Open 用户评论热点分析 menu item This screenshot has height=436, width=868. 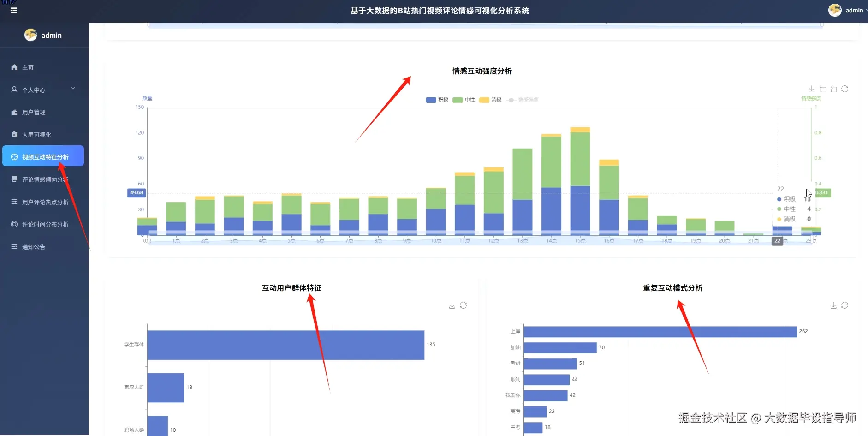tap(44, 202)
